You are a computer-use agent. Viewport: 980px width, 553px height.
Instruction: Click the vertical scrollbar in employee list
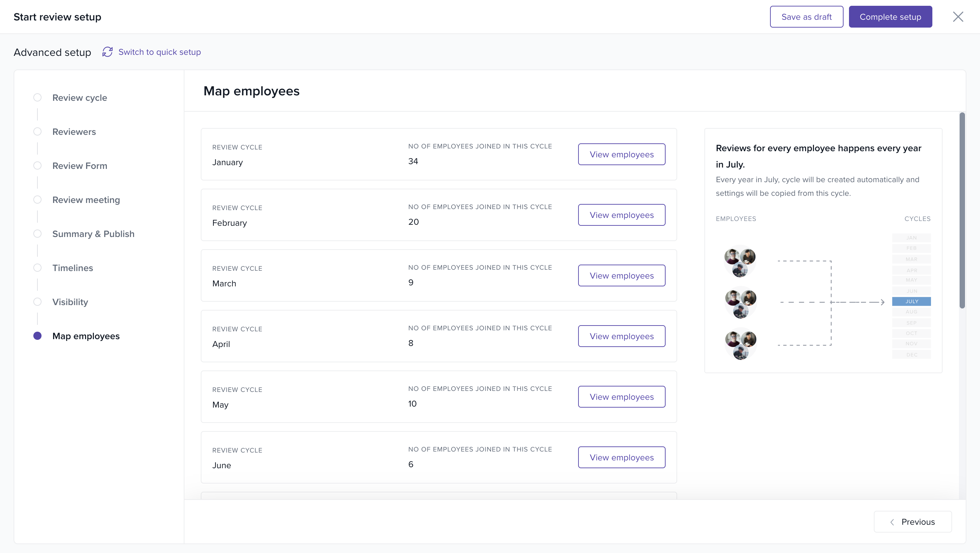coord(962,210)
